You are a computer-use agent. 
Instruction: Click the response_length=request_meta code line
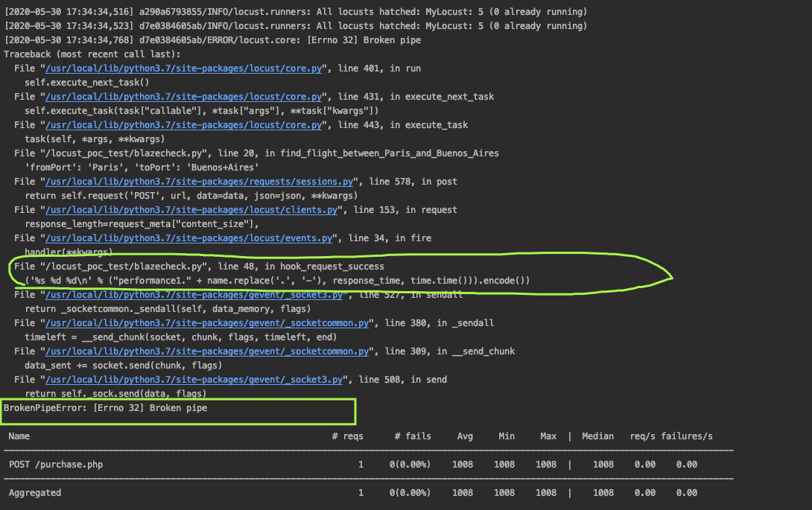pos(142,224)
